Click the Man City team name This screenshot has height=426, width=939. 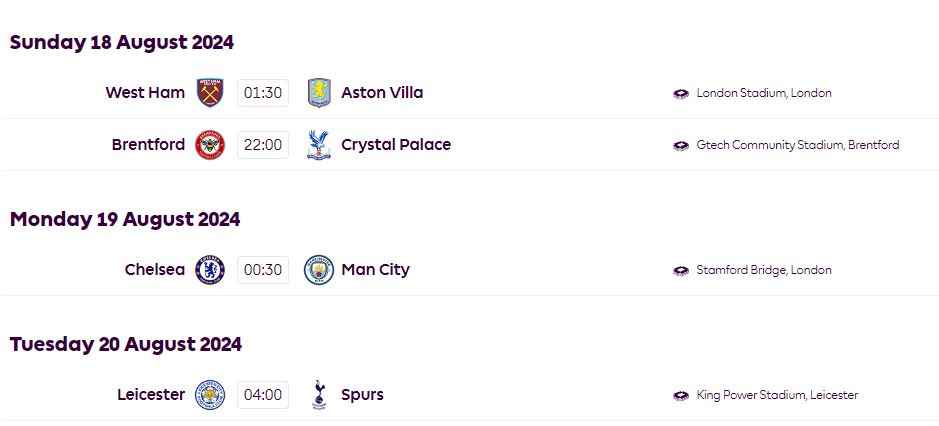point(375,270)
